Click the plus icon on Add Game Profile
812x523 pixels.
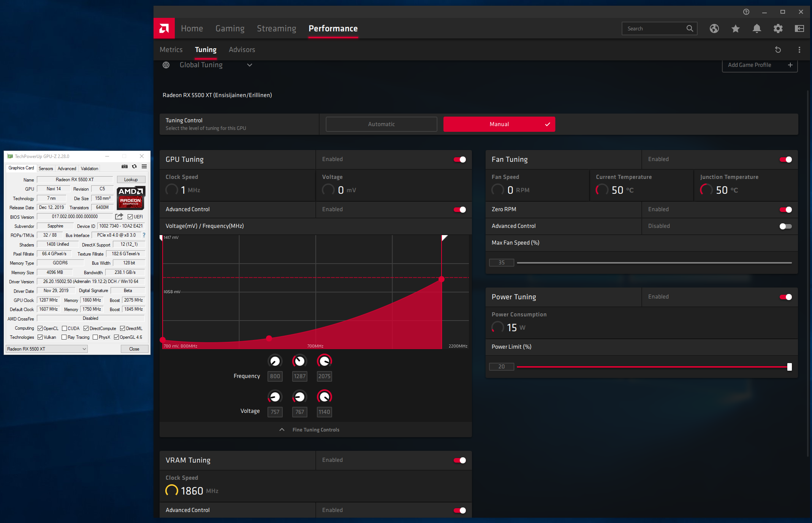pos(790,65)
